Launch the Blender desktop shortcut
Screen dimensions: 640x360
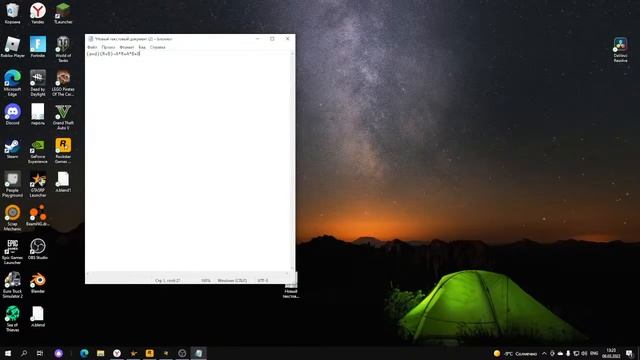click(38, 283)
